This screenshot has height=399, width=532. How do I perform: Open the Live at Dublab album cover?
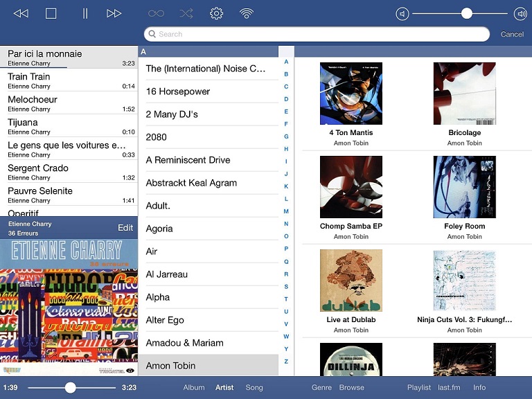[x=351, y=281]
